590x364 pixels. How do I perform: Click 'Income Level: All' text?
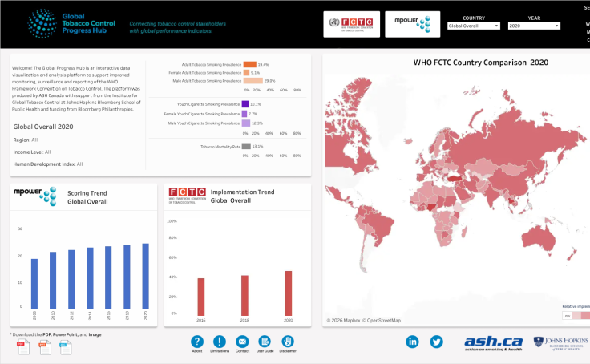pyautogui.click(x=32, y=152)
